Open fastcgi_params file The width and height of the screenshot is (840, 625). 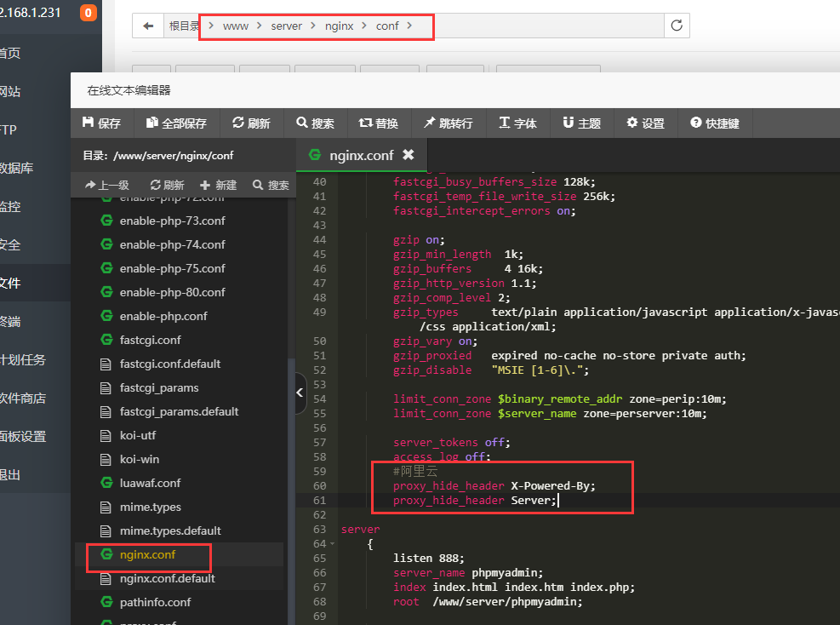(x=159, y=387)
